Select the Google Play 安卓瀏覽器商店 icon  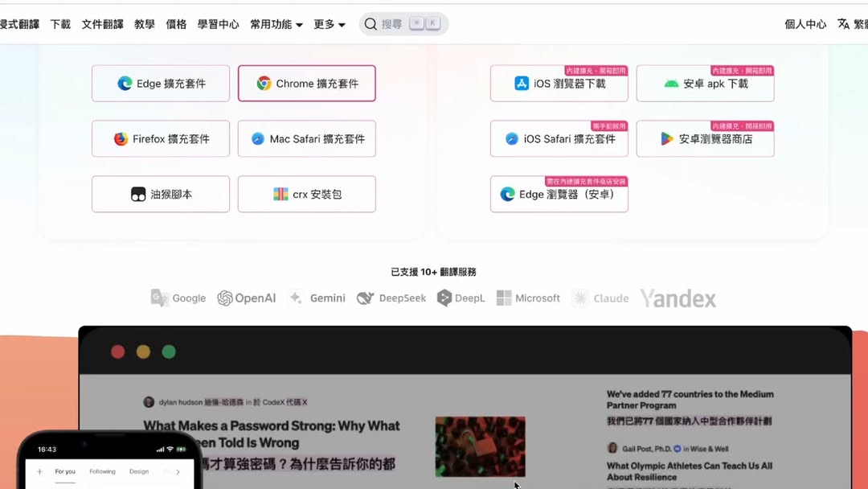[667, 139]
